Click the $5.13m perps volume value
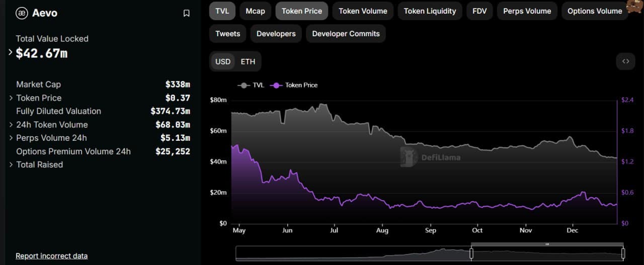The width and height of the screenshot is (644, 265). tap(175, 138)
